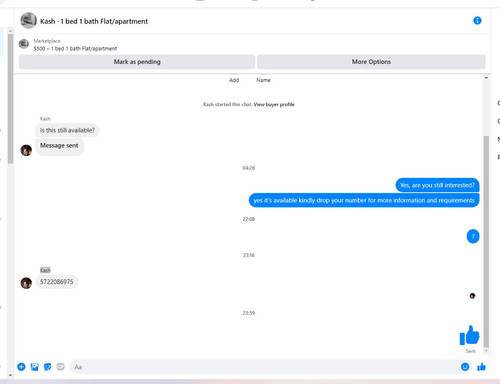Click the chat title Kash - 1 bed 1 bath
This screenshot has width=500, height=384.
[x=94, y=21]
